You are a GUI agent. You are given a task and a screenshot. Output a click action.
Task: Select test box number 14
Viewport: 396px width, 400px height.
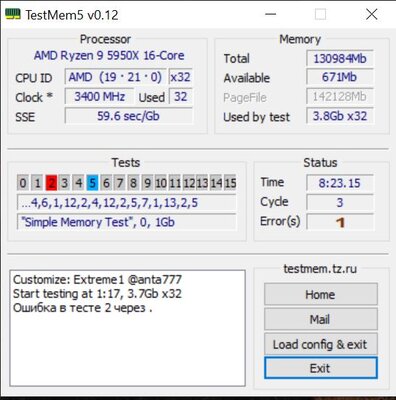216,183
